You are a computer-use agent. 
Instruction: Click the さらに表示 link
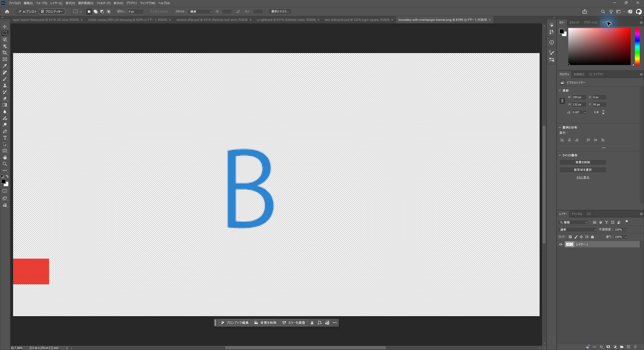583,177
